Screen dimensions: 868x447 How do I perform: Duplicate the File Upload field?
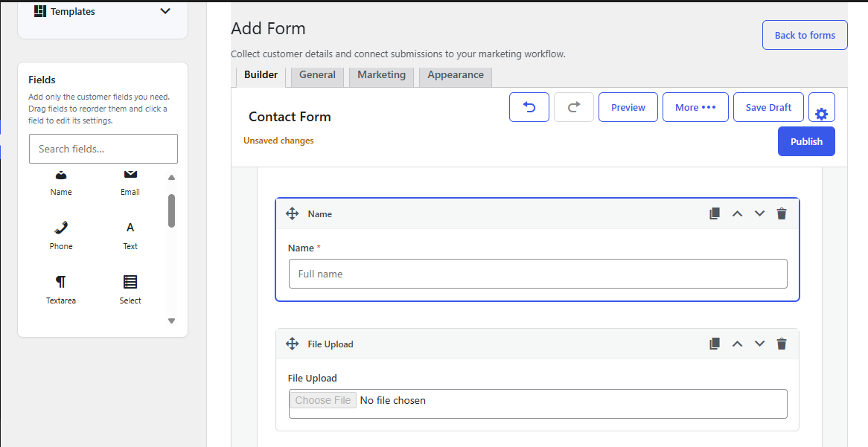click(715, 344)
